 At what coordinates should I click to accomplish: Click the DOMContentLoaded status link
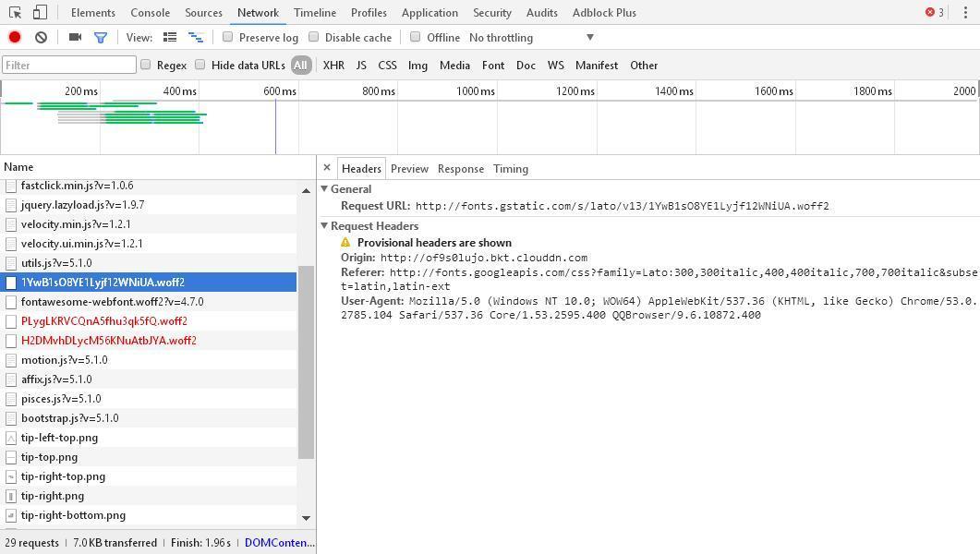pos(279,543)
